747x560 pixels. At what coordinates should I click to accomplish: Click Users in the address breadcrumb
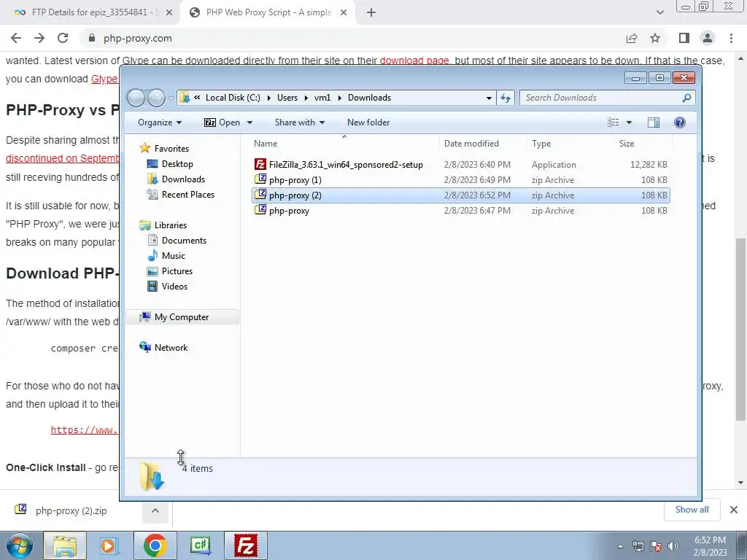(287, 98)
